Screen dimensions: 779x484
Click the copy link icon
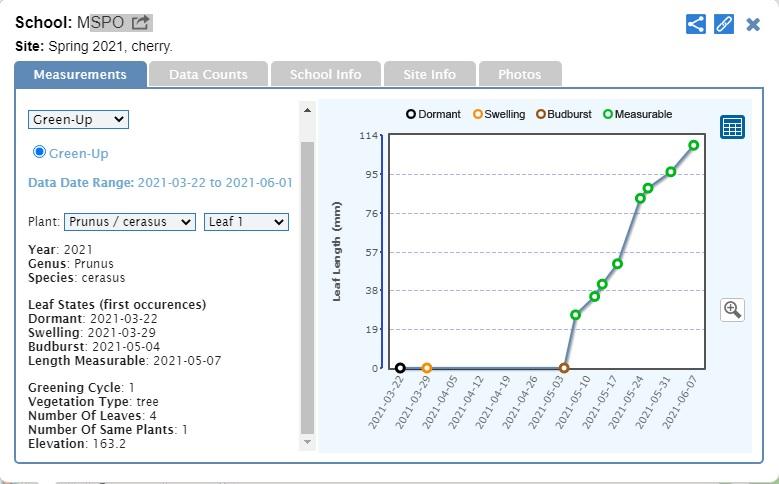[724, 24]
